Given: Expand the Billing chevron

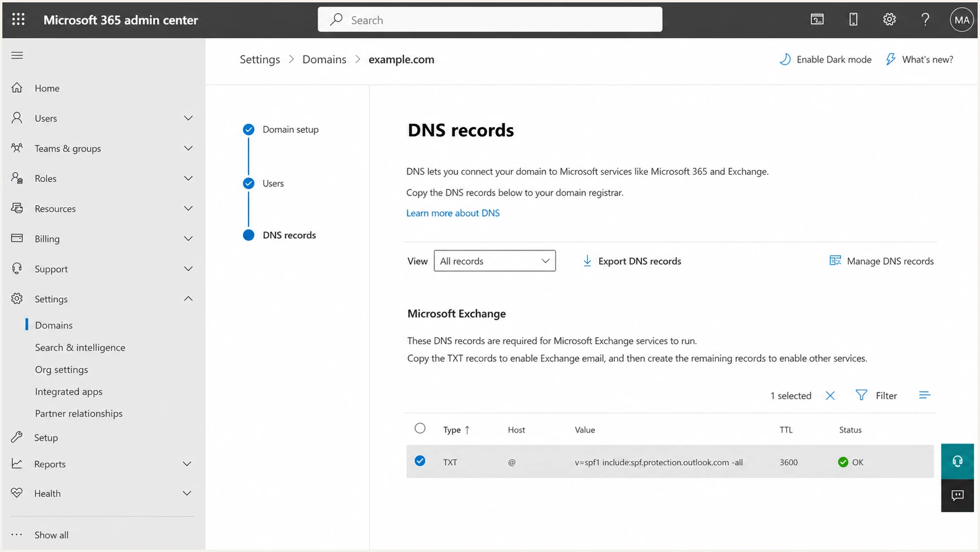Looking at the screenshot, I should coord(188,238).
